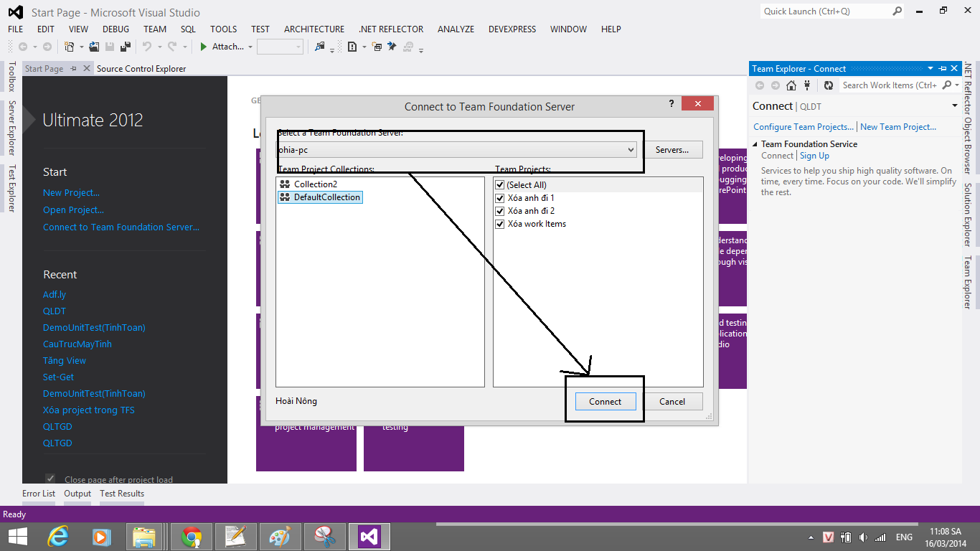The width and height of the screenshot is (980, 551).
Task: Open the New Project toolbar dropdown arrow
Action: (82, 47)
